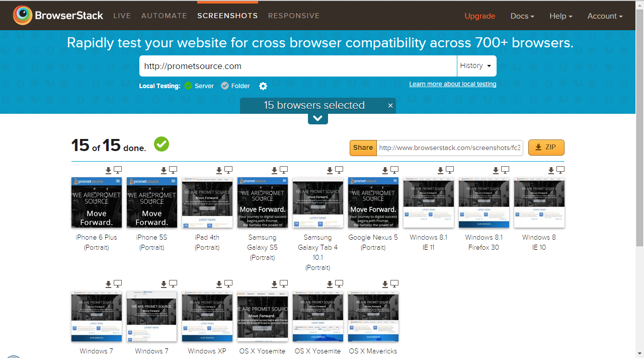Open Windows XP monitor icon
The width and height of the screenshot is (644, 358).
228,284
